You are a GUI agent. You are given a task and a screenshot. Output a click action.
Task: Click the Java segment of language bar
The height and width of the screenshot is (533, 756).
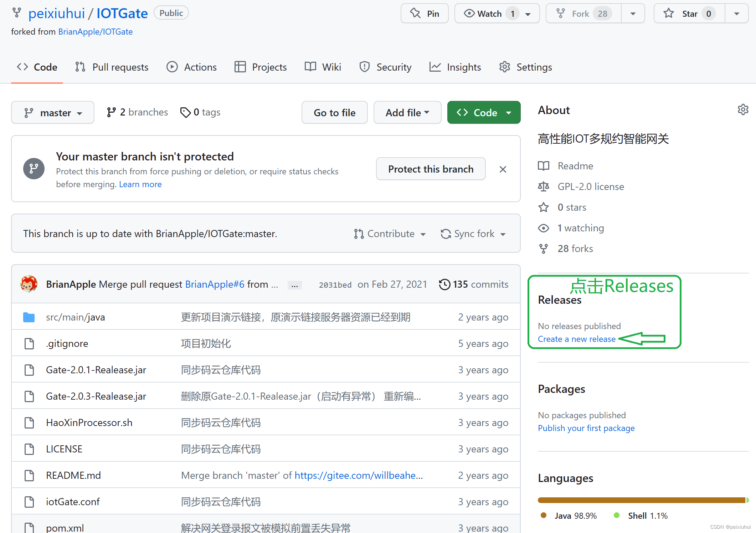641,500
